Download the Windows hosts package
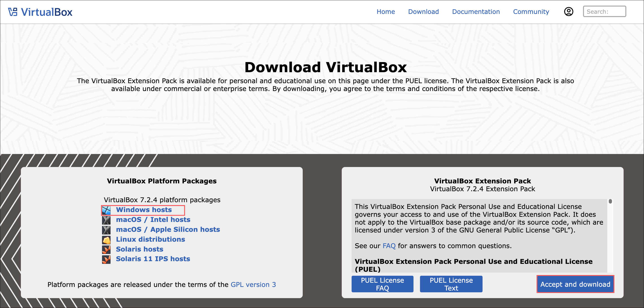644x308 pixels. (144, 210)
